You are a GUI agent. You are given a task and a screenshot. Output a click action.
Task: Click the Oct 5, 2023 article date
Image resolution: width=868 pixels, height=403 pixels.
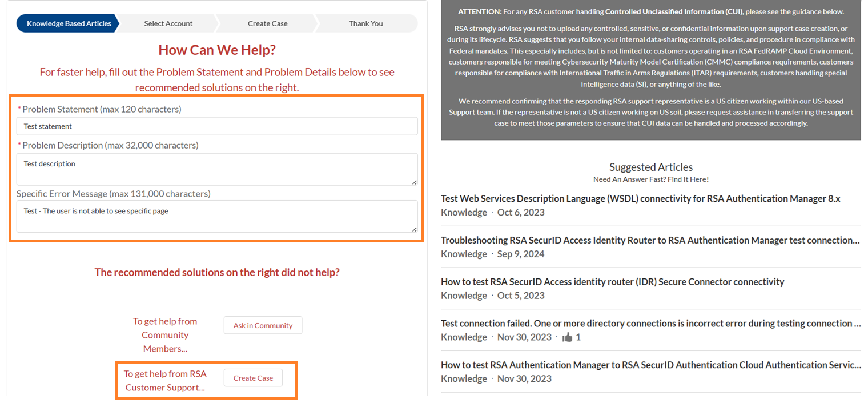(x=521, y=296)
